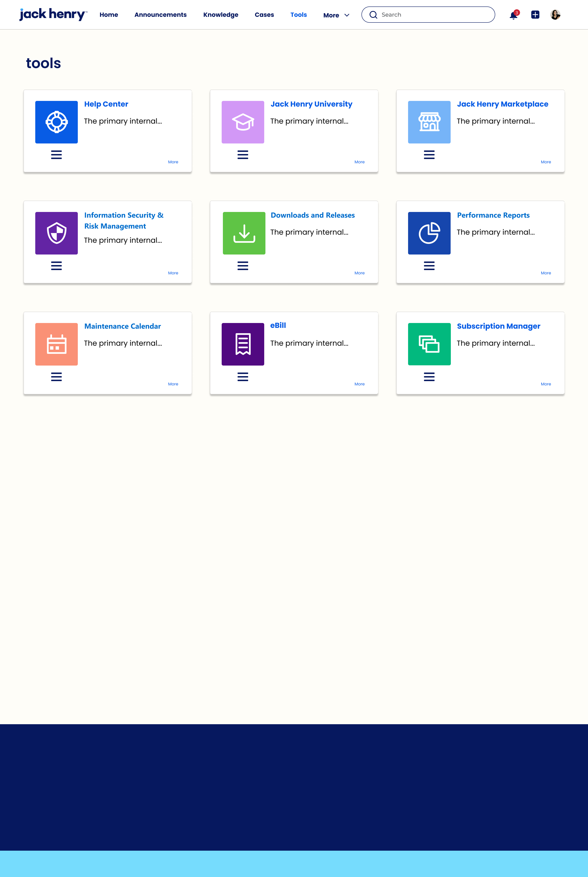
Task: Open the hamburger menu on Information Security card
Action: pyautogui.click(x=56, y=266)
